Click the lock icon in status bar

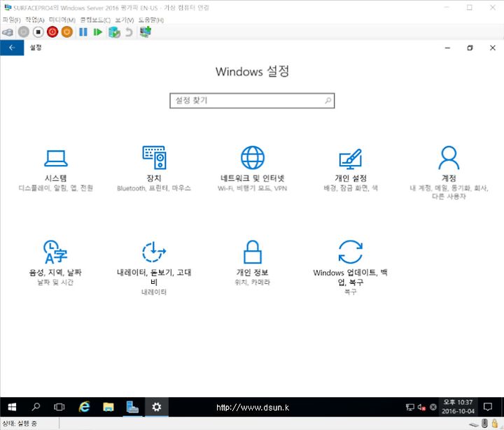pos(495,424)
